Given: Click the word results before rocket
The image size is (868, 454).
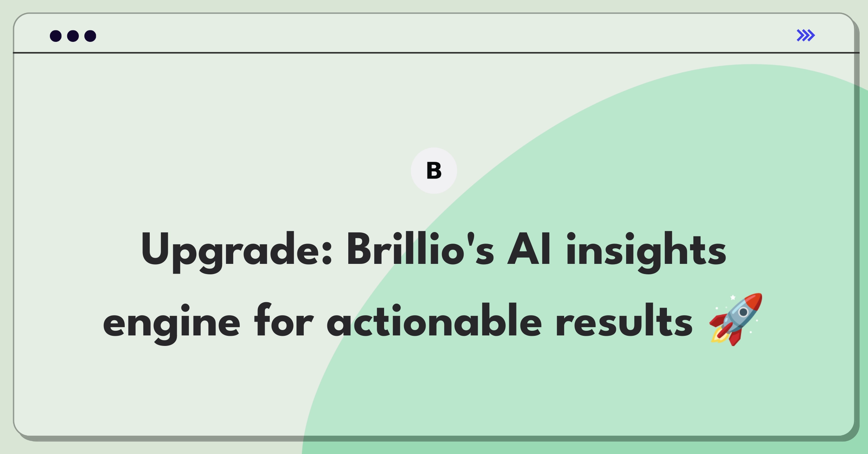Looking at the screenshot, I should (x=624, y=320).
